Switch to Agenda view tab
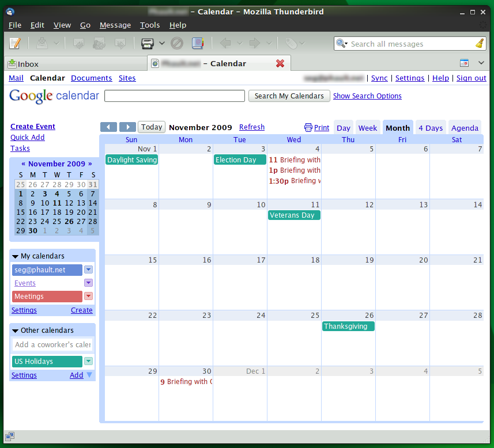The image size is (494, 448). tap(465, 128)
